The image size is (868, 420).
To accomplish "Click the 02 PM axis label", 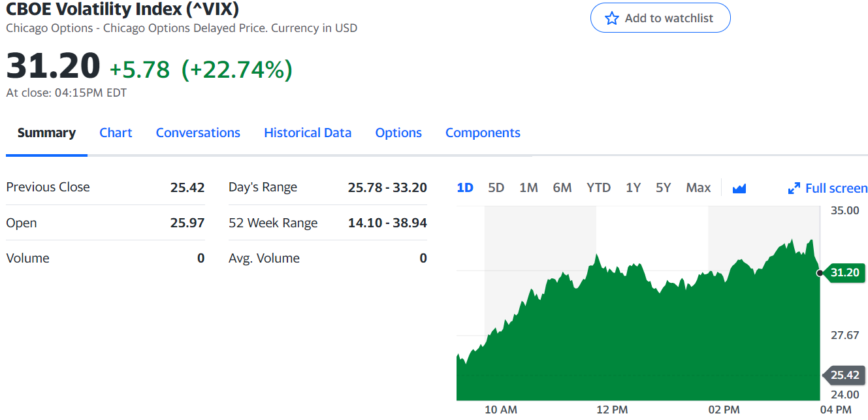I will click(724, 410).
